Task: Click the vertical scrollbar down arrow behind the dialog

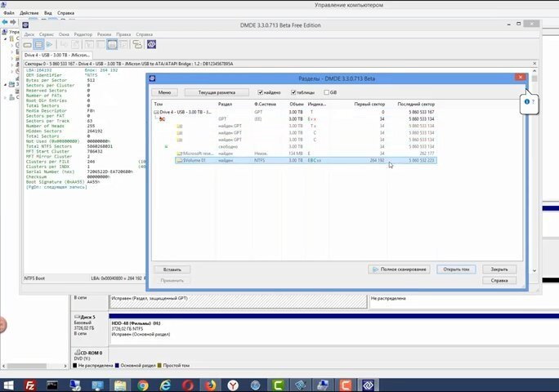Action: pos(534,270)
